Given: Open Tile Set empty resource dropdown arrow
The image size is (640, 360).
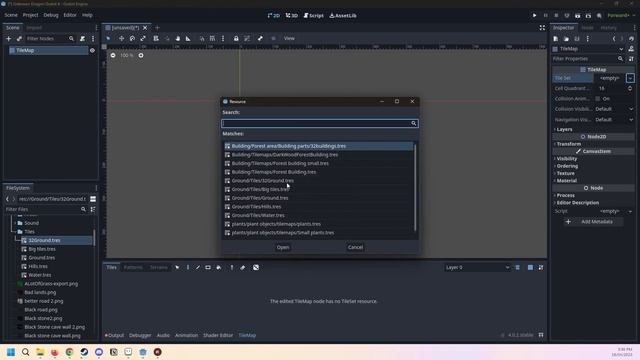Looking at the screenshot, I should click(x=630, y=78).
